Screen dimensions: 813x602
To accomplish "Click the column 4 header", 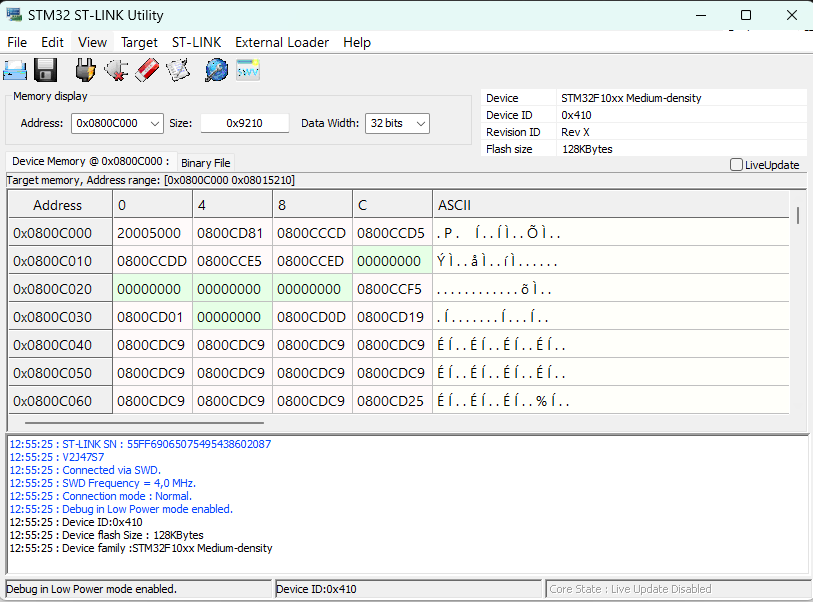I will pos(232,205).
